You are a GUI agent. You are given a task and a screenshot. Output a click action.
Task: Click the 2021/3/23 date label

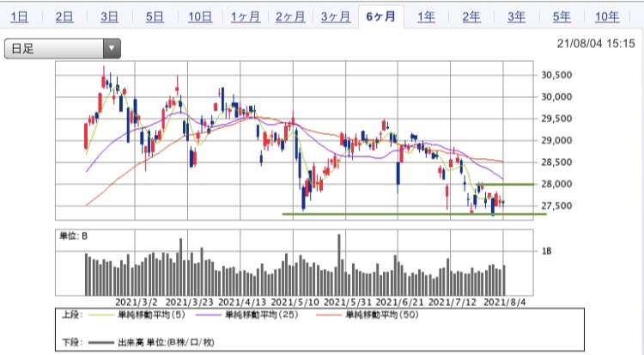point(190,302)
